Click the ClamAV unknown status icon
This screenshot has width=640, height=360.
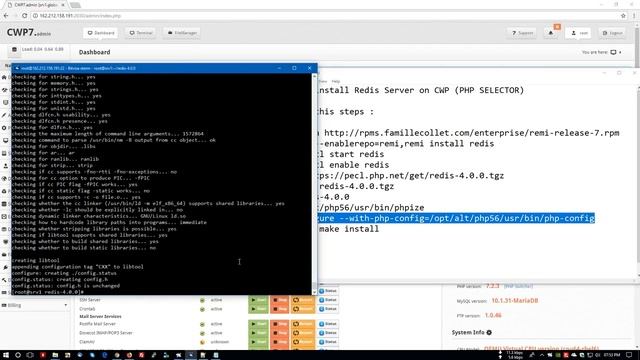point(202,342)
